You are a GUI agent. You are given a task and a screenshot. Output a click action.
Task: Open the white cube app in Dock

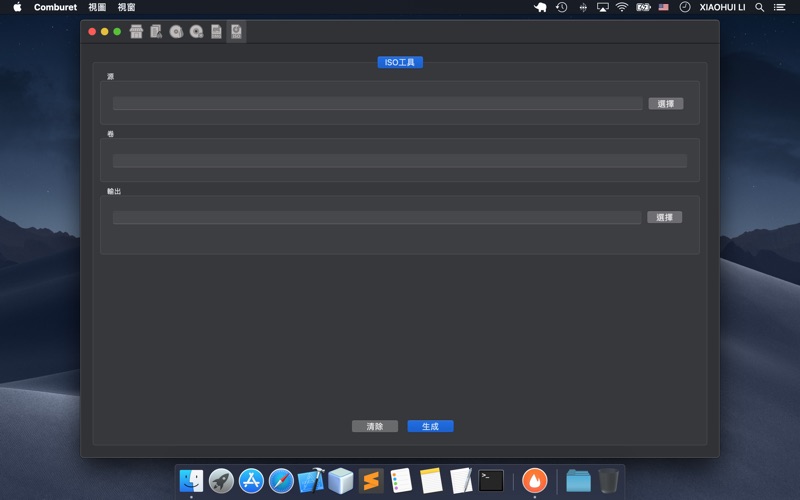tap(341, 481)
